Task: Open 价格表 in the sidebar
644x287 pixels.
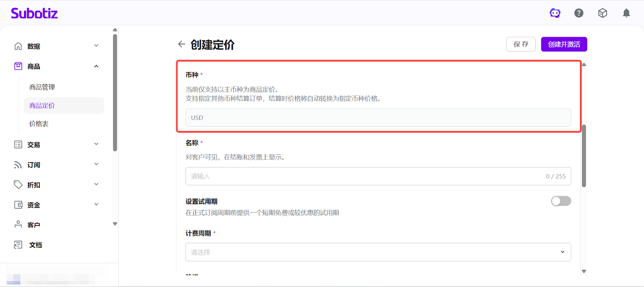Action: click(x=39, y=124)
